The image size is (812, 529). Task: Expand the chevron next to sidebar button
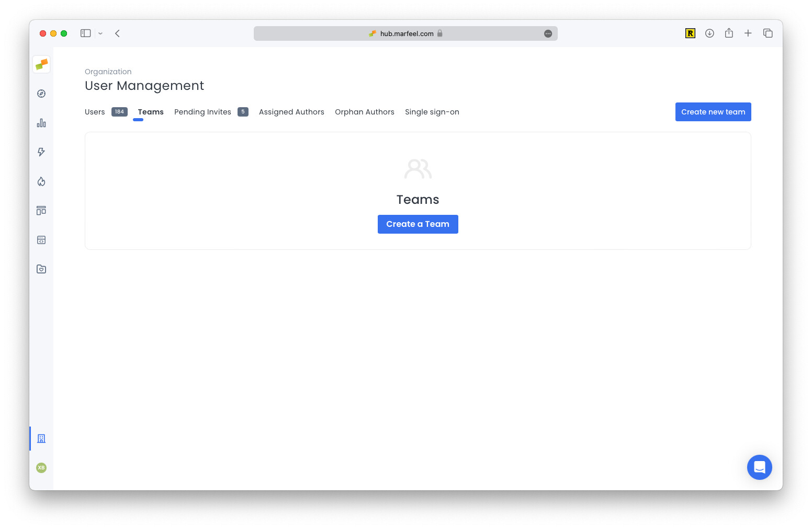pos(100,33)
